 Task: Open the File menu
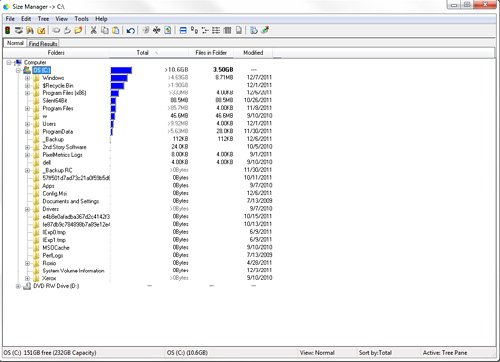10,19
